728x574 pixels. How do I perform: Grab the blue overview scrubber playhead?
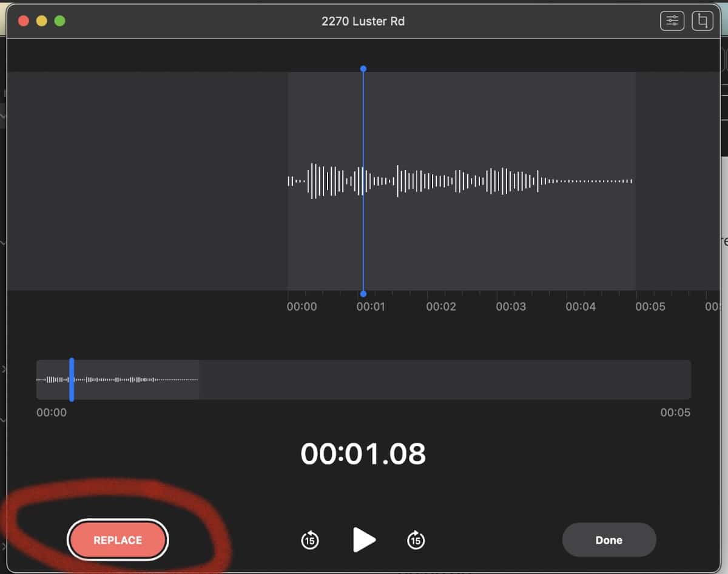pos(72,380)
